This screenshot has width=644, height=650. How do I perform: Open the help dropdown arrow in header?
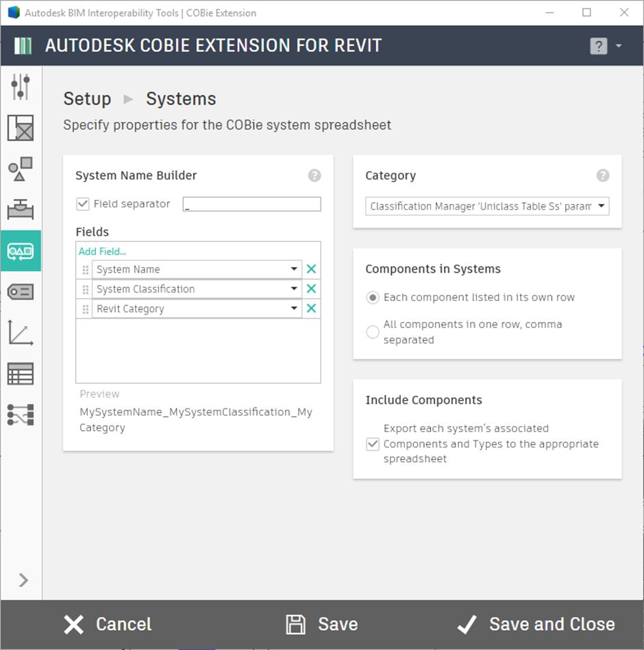point(619,46)
